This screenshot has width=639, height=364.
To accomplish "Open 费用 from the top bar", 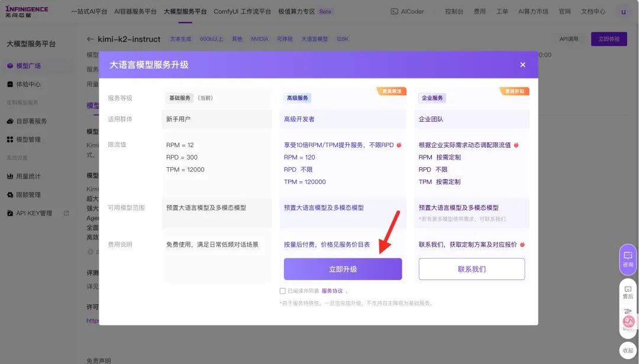I will (x=480, y=11).
